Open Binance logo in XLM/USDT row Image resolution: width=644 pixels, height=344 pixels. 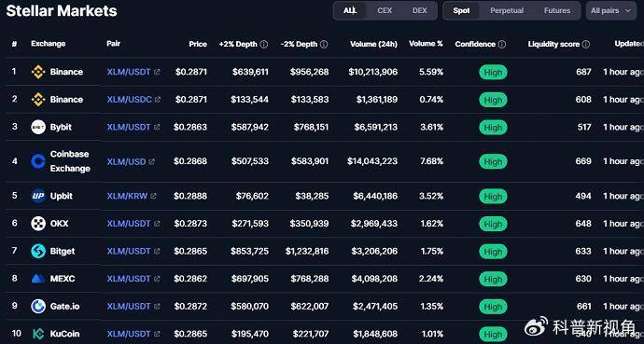click(38, 72)
